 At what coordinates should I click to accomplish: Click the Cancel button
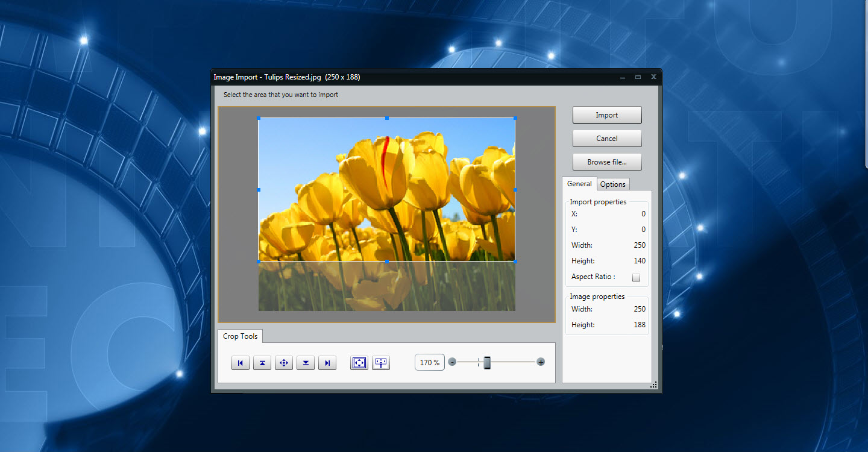[606, 138]
